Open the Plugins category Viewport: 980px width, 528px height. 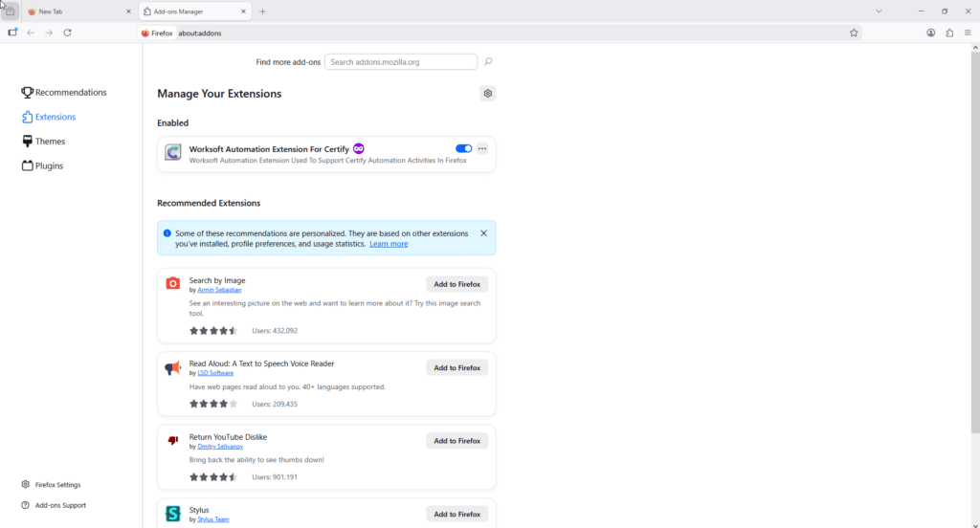42,165
